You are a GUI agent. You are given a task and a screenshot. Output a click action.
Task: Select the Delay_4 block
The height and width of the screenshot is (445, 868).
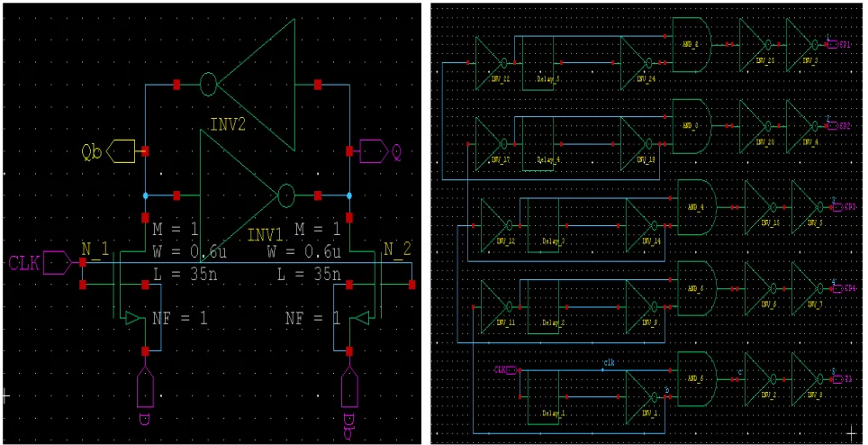point(538,144)
